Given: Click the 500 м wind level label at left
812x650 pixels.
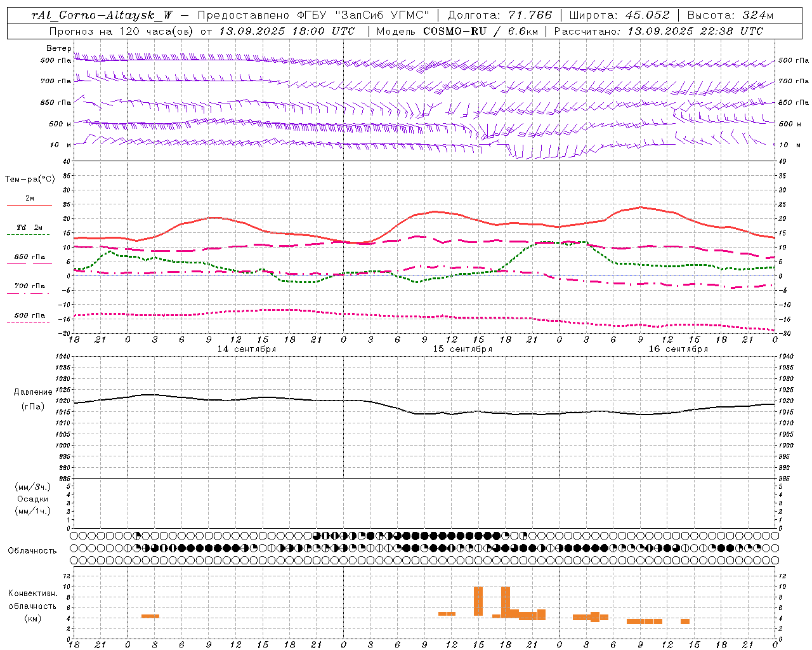Looking at the screenshot, I should [60, 124].
